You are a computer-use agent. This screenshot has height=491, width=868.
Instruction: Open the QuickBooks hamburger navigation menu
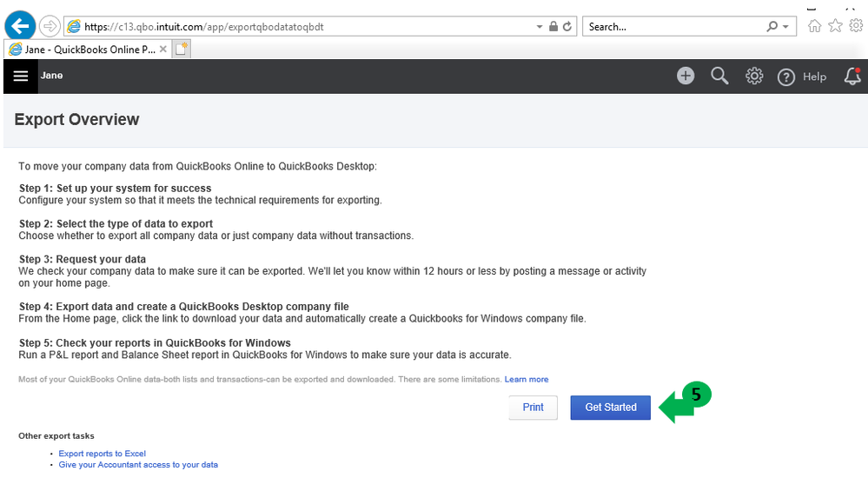21,76
